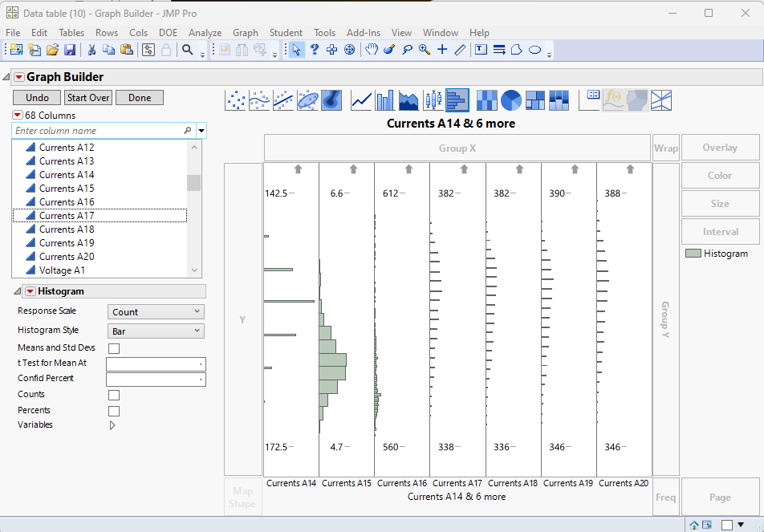This screenshot has height=532, width=764.
Task: Click the Histogram legend color swatch
Action: 693,254
